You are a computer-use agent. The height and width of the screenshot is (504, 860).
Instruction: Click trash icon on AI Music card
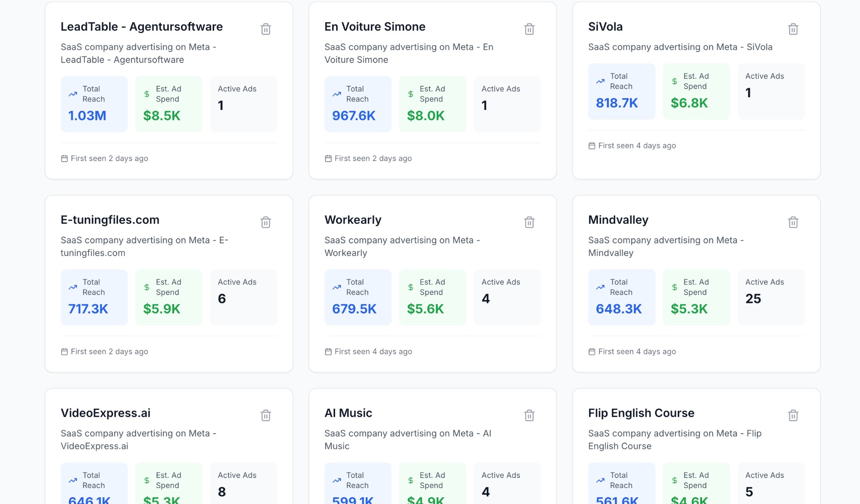click(x=529, y=415)
